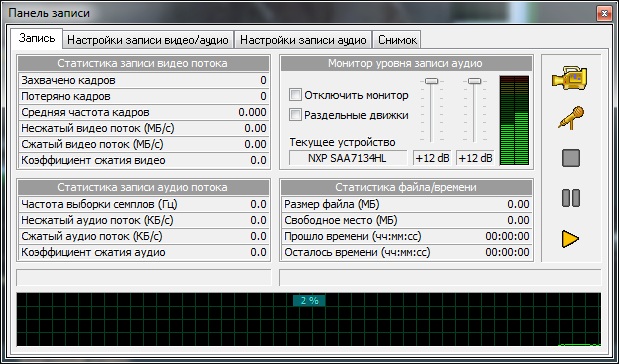The image size is (619, 364).
Task: Select the Запись tab
Action: [x=37, y=38]
